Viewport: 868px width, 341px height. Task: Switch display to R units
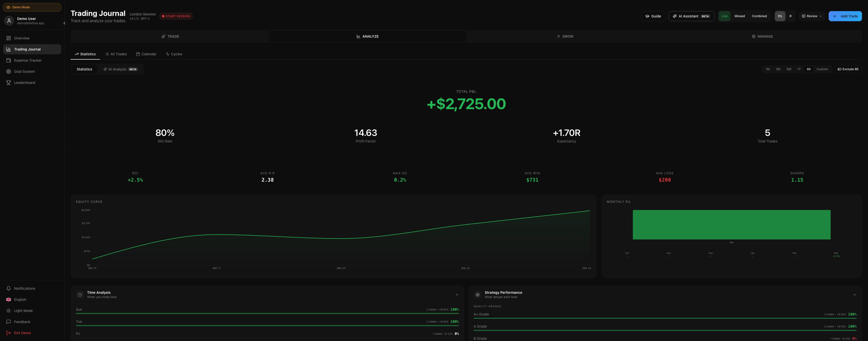[790, 16]
